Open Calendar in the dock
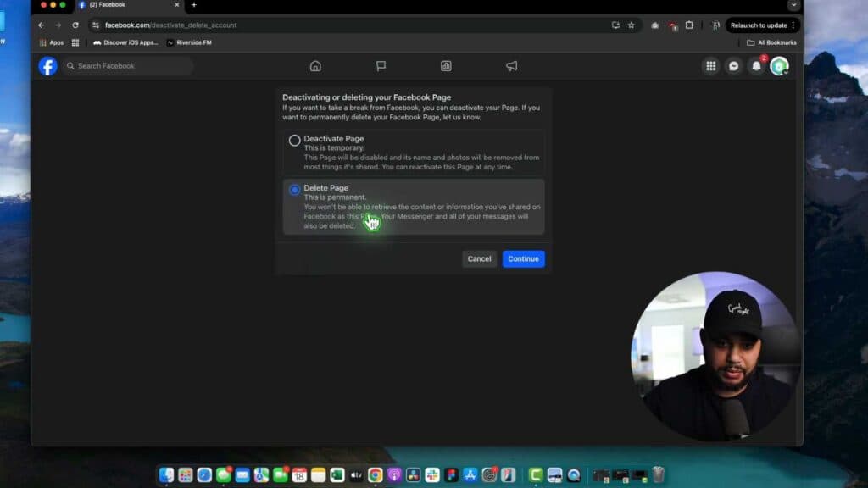The image size is (868, 488). pyautogui.click(x=299, y=474)
